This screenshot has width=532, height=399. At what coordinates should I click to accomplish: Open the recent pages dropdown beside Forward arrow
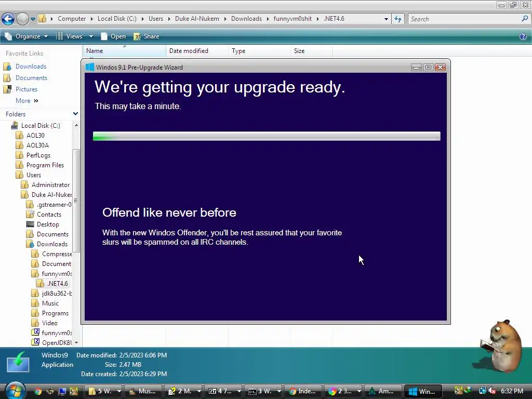click(33, 19)
